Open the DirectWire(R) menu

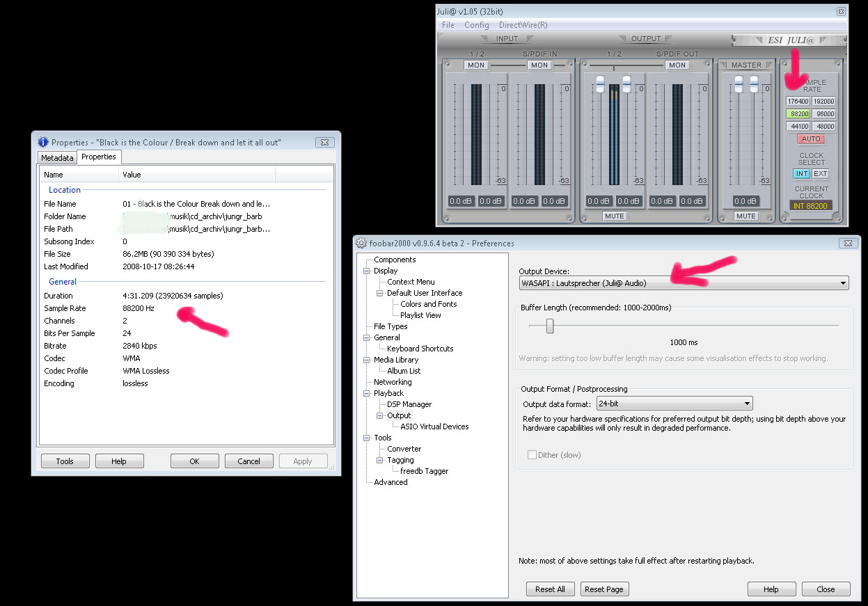pos(523,25)
